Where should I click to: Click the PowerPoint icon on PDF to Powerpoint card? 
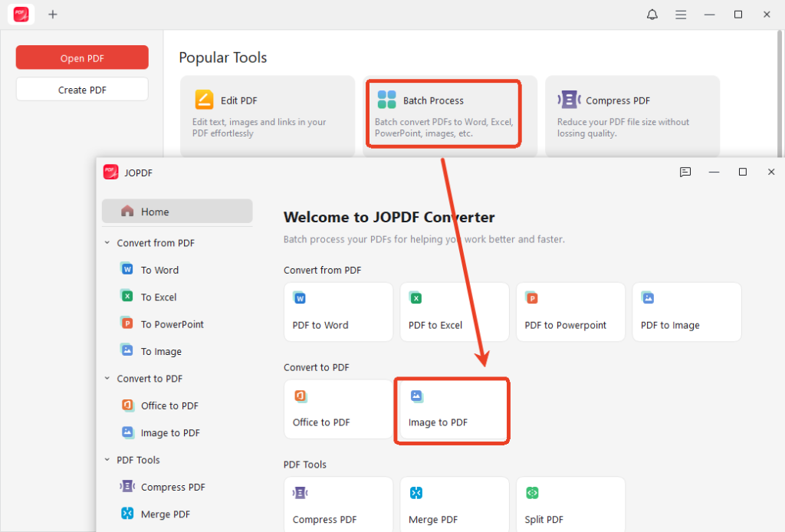[532, 297]
